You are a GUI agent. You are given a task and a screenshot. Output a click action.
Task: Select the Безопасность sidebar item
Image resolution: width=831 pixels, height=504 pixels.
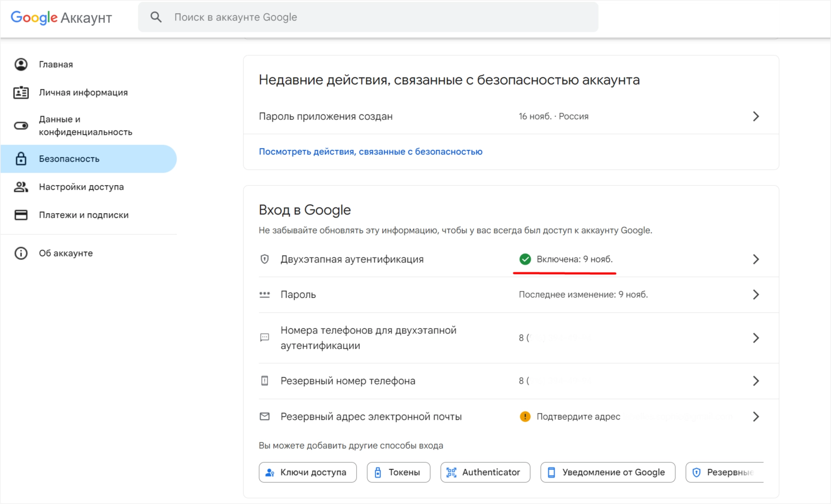[x=89, y=159]
